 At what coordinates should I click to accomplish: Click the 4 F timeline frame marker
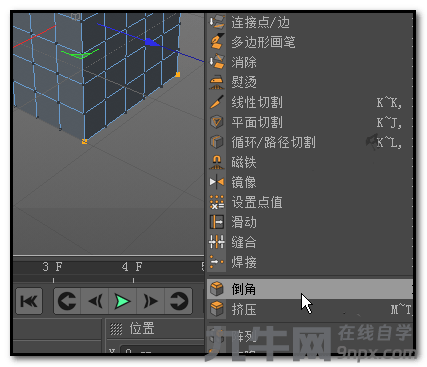point(132,267)
